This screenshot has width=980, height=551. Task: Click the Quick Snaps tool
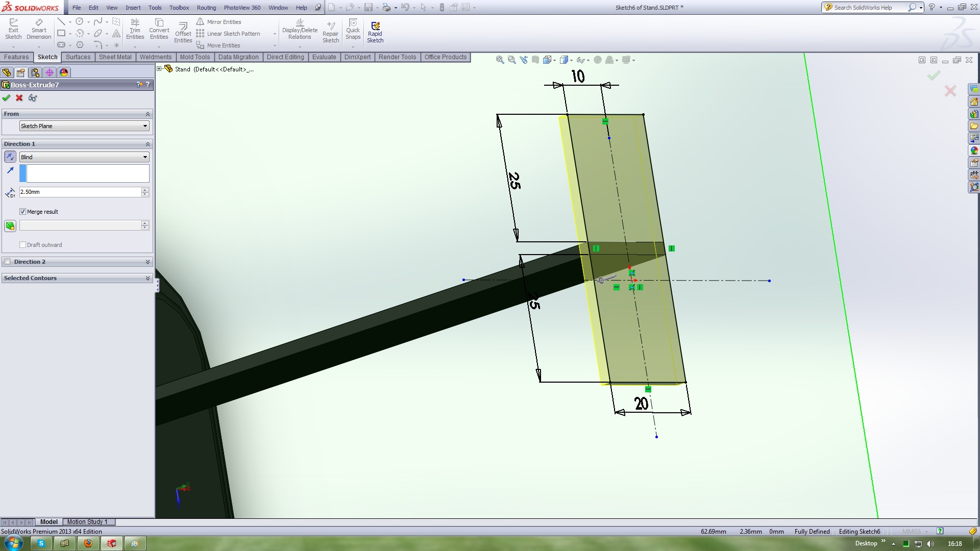353,29
